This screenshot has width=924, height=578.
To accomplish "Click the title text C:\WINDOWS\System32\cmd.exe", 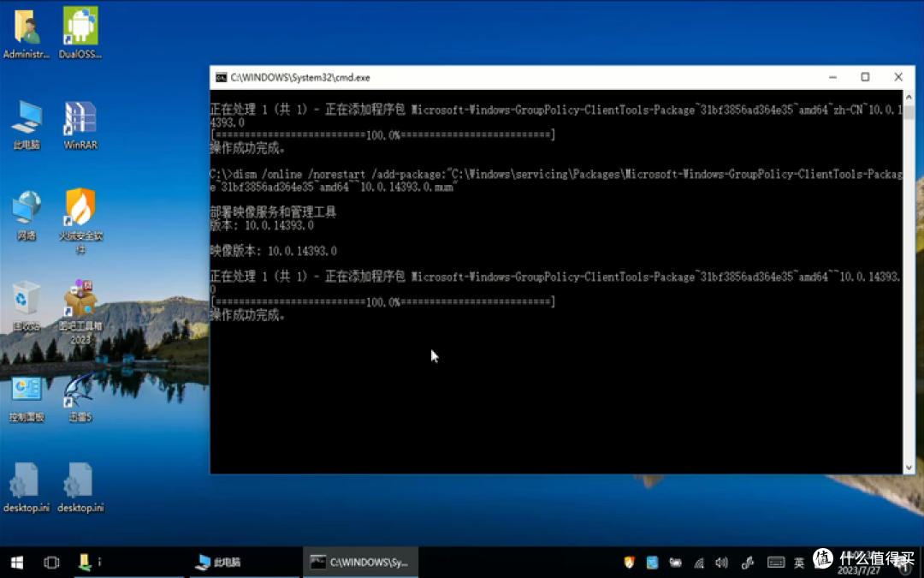I will tap(300, 77).
